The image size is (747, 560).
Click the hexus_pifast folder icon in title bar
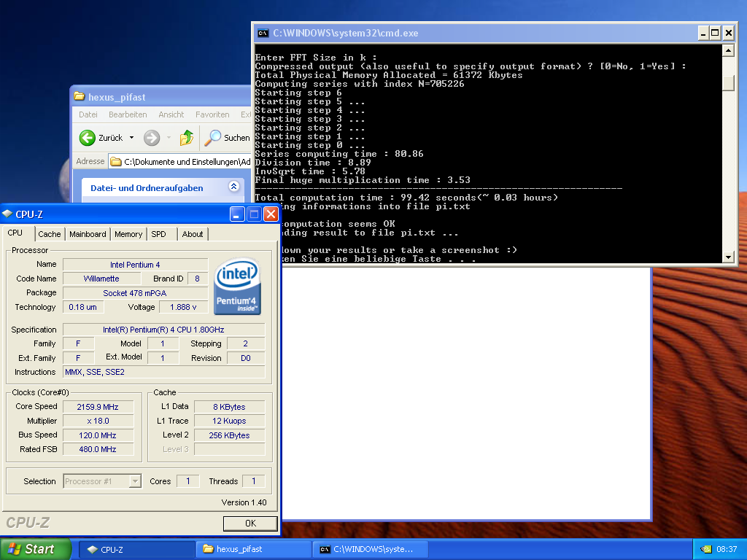79,97
